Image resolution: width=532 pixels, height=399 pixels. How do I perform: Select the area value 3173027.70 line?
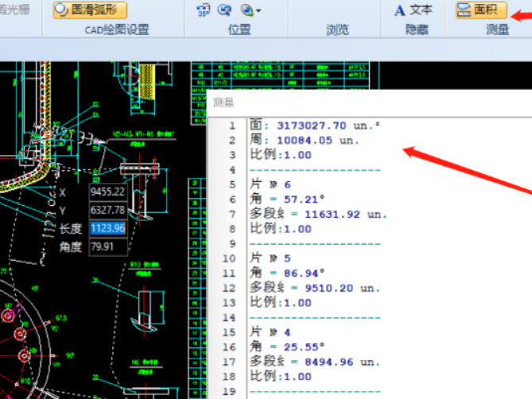click(x=315, y=126)
